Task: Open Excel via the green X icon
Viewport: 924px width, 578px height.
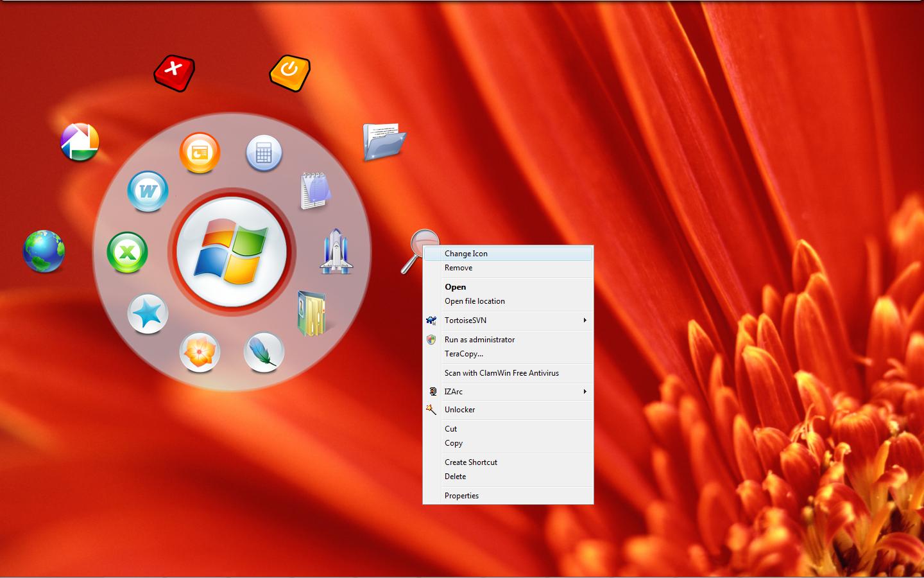Action: click(x=126, y=252)
